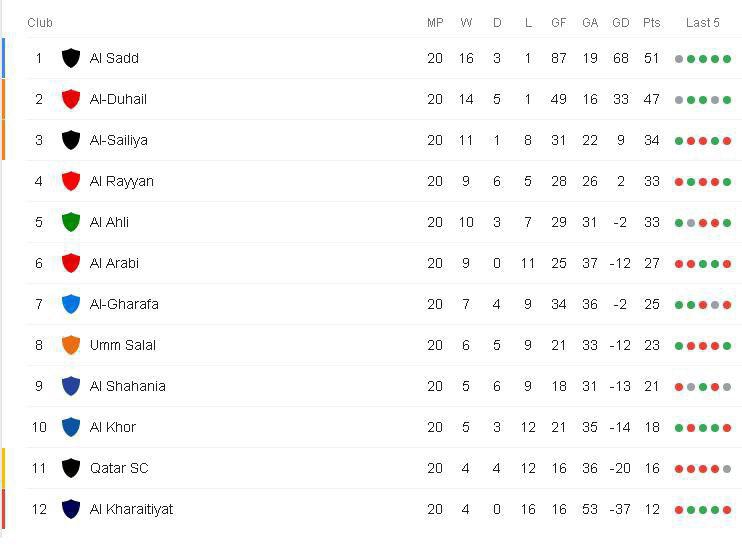This screenshot has width=742, height=557.
Task: Click the Club column header
Action: coord(40,22)
